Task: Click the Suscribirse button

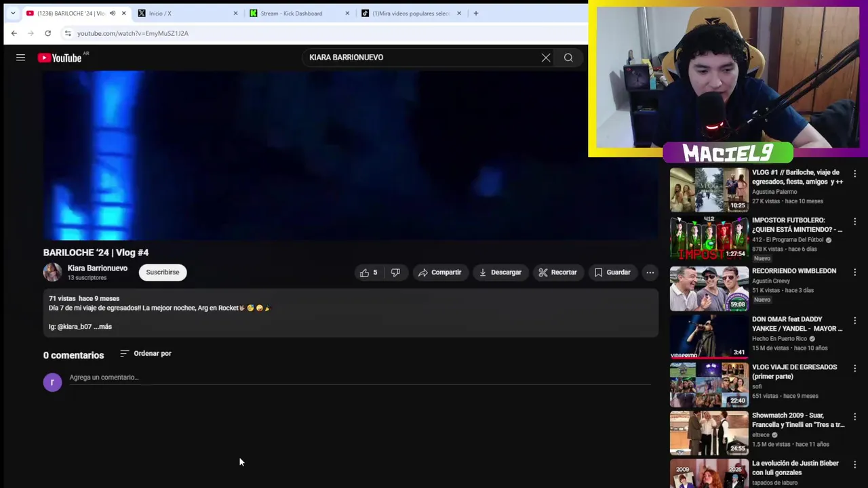Action: click(x=163, y=272)
